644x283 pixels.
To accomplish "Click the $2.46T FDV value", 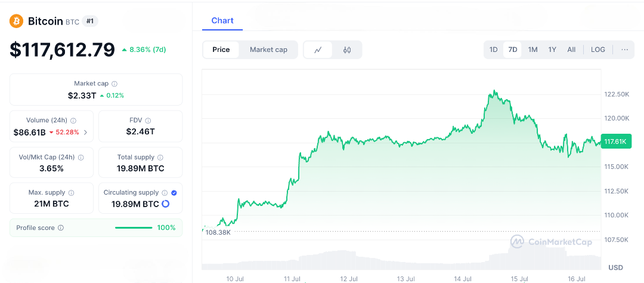I will pyautogui.click(x=141, y=131).
